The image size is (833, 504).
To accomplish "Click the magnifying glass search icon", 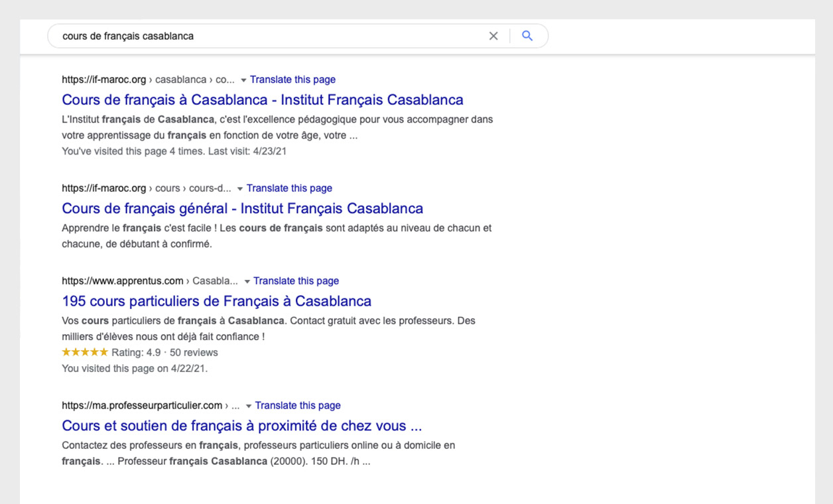I will click(527, 36).
